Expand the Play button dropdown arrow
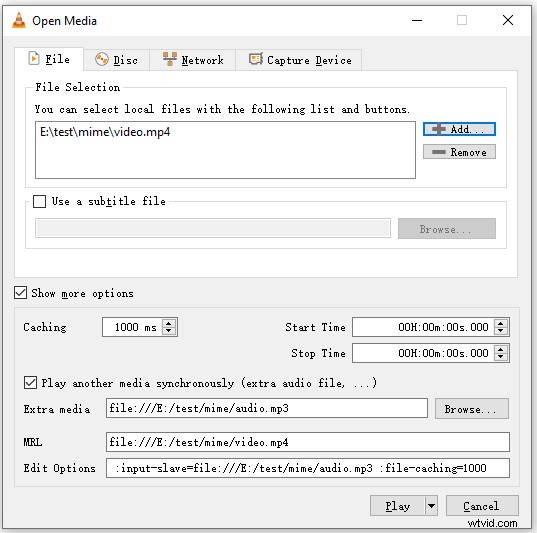Image resolution: width=537 pixels, height=533 pixels. (x=431, y=506)
